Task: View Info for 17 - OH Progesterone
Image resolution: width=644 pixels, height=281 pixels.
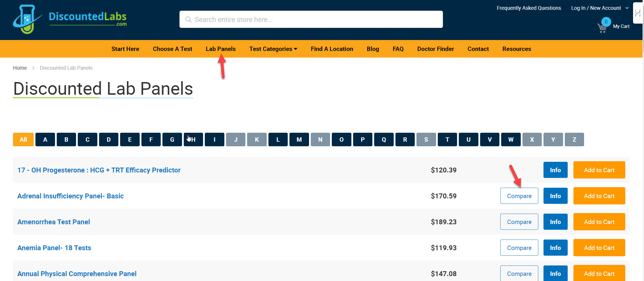Action: click(x=555, y=170)
